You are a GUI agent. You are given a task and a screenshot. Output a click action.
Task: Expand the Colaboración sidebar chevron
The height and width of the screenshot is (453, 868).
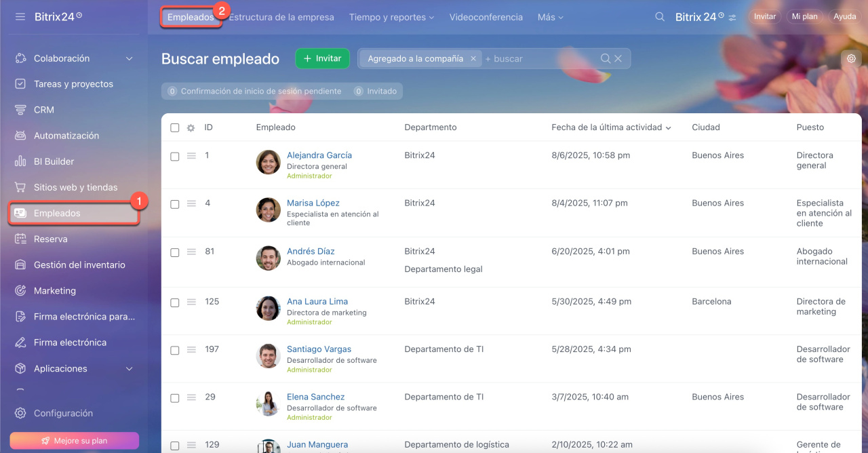coord(130,59)
